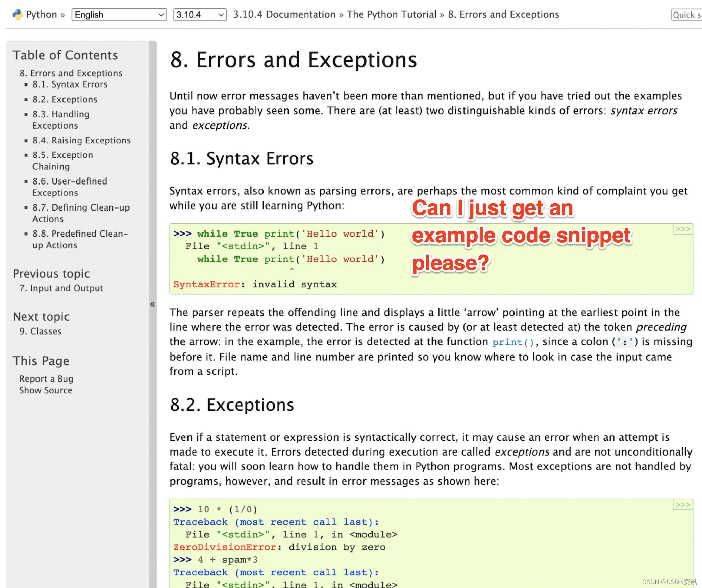Collapse sidebar with the « arrow
The width and height of the screenshot is (702, 588).
pos(153,304)
